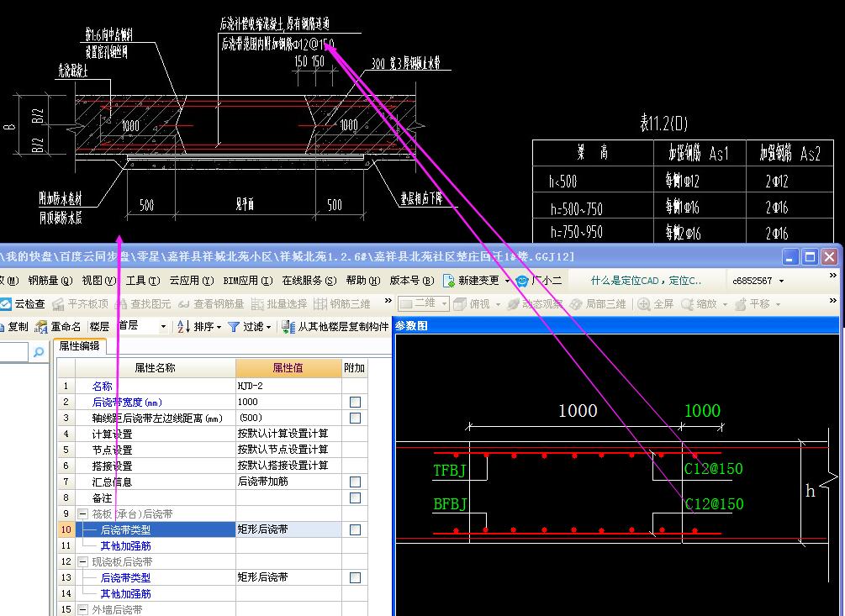Viewport: 845px width, 616px height.
Task: Click the 复制 copy icon
Action: tap(3, 327)
